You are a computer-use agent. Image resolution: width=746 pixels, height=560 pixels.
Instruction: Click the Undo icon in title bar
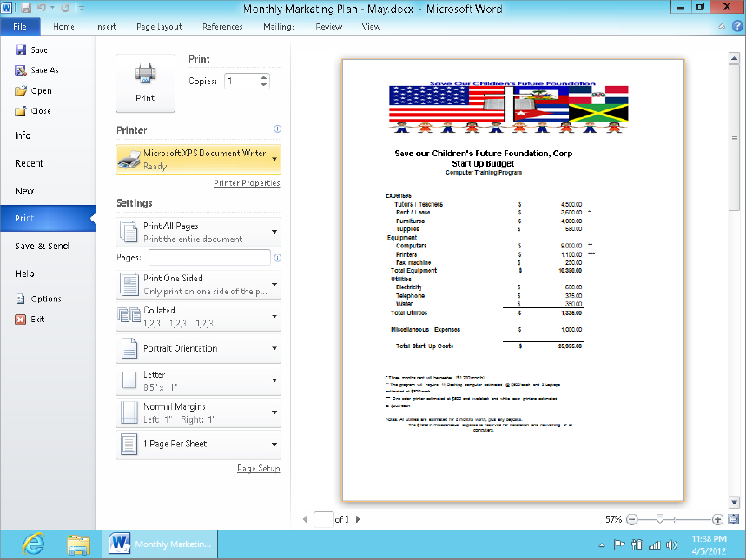tap(42, 8)
